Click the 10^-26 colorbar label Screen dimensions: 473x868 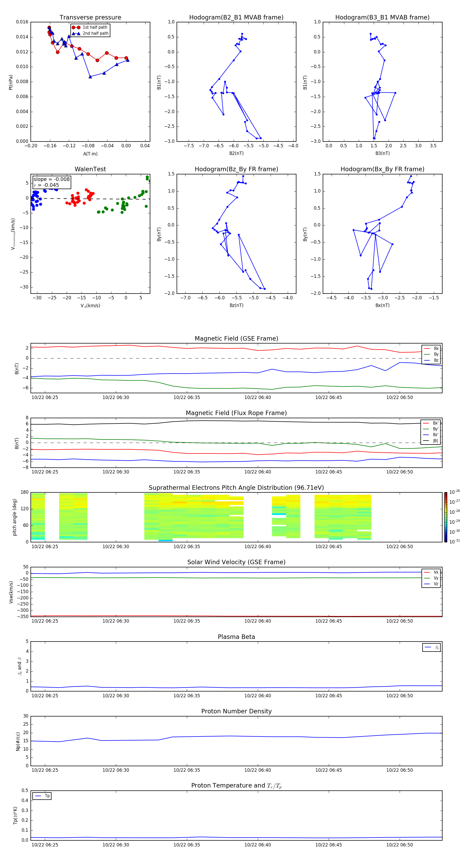pyautogui.click(x=455, y=492)
